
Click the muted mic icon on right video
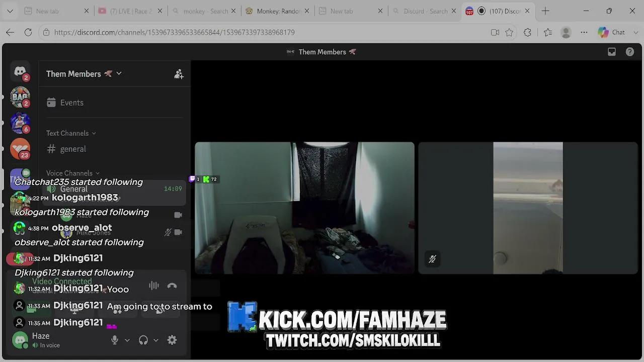coord(432,259)
